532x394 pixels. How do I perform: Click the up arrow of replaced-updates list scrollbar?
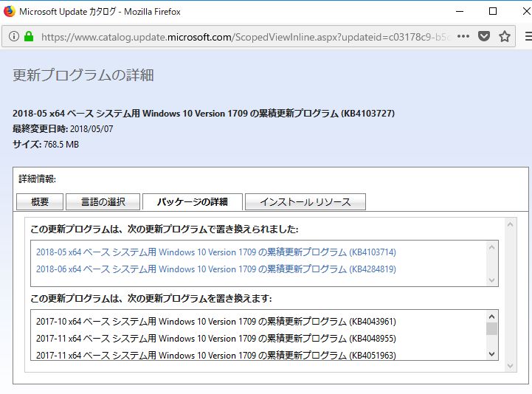coord(491,317)
